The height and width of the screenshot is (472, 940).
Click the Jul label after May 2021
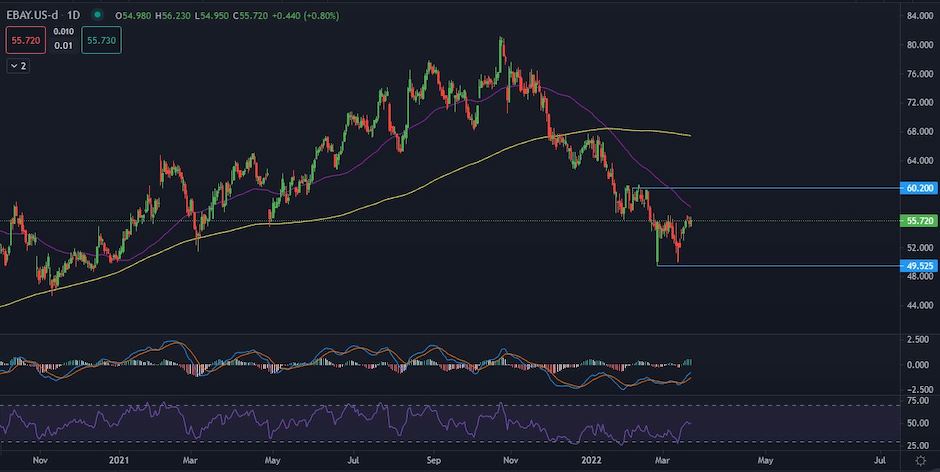pos(352,461)
